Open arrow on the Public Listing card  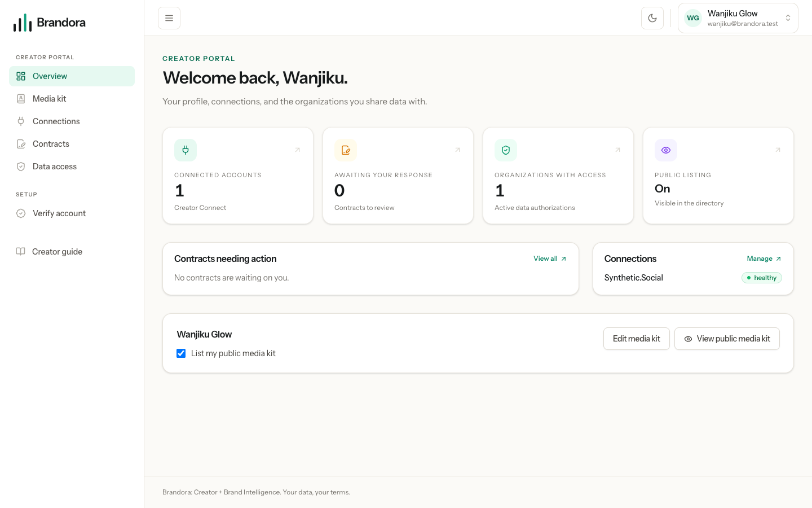[x=778, y=150]
